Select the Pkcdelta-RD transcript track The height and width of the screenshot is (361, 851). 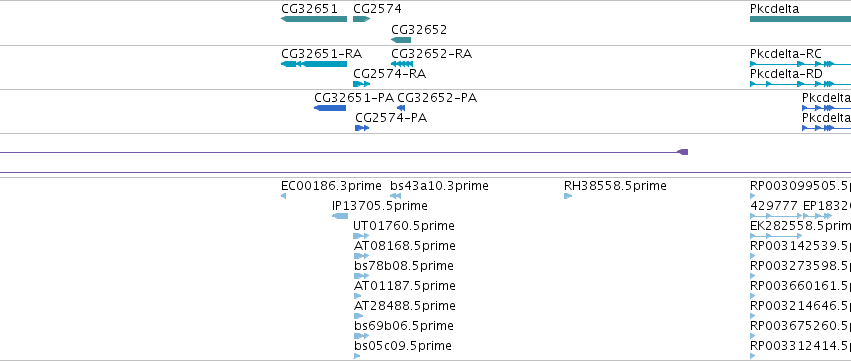point(800,84)
